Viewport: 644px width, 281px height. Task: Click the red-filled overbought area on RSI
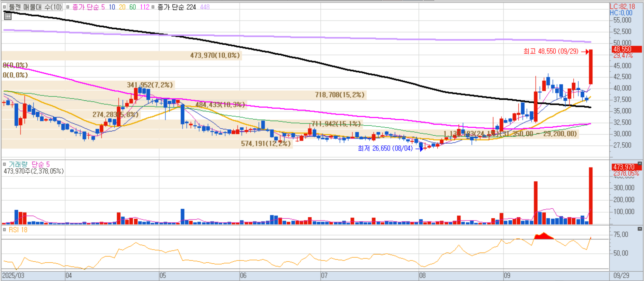click(x=544, y=236)
